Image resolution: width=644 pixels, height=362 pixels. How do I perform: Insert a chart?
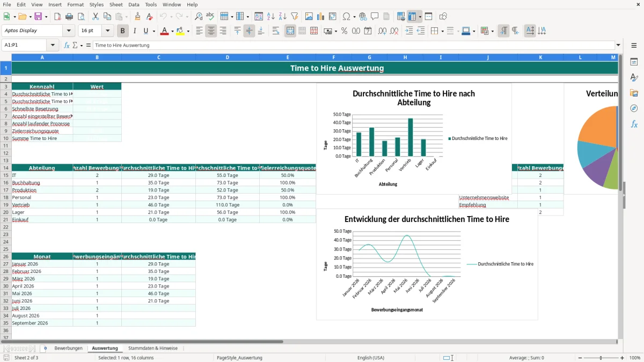(321, 17)
